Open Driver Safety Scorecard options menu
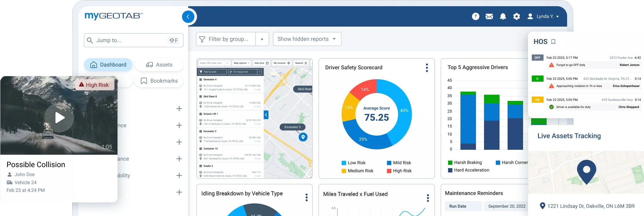Viewport: 644px width, 216px height. tap(427, 68)
